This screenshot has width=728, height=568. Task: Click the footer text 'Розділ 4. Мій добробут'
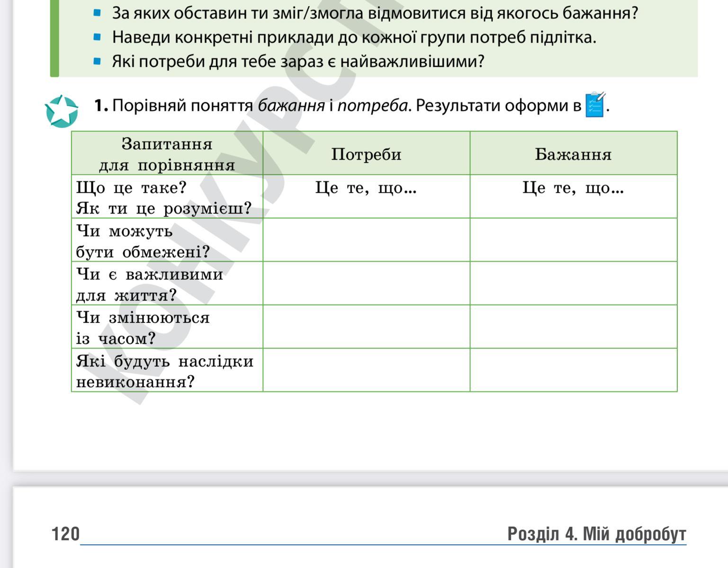tap(597, 534)
